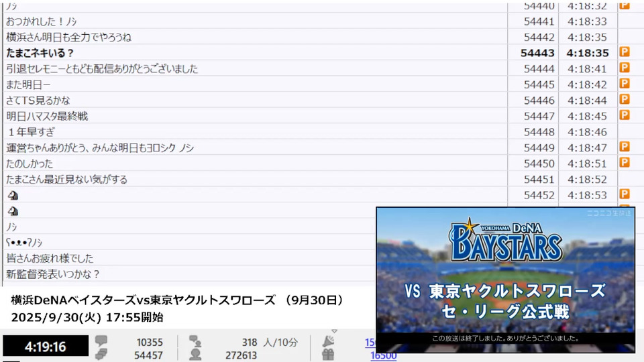The height and width of the screenshot is (362, 644).
Task: Click the Baystars broadcast video thumbnail
Action: click(x=506, y=280)
